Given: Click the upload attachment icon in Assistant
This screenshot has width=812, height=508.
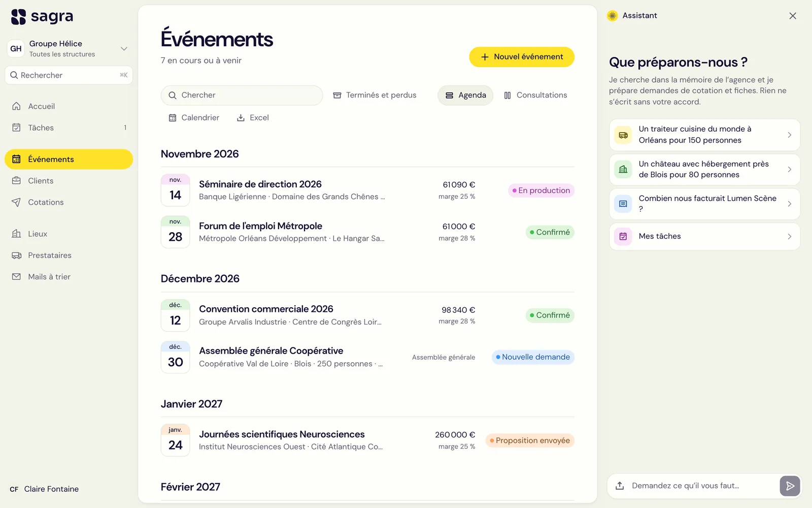Looking at the screenshot, I should (x=620, y=486).
